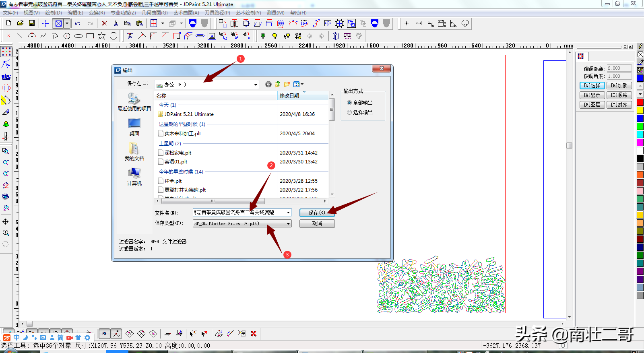Image resolution: width=644 pixels, height=353 pixels.
Task: Click the red X icon in bottom toolbar
Action: [x=254, y=333]
